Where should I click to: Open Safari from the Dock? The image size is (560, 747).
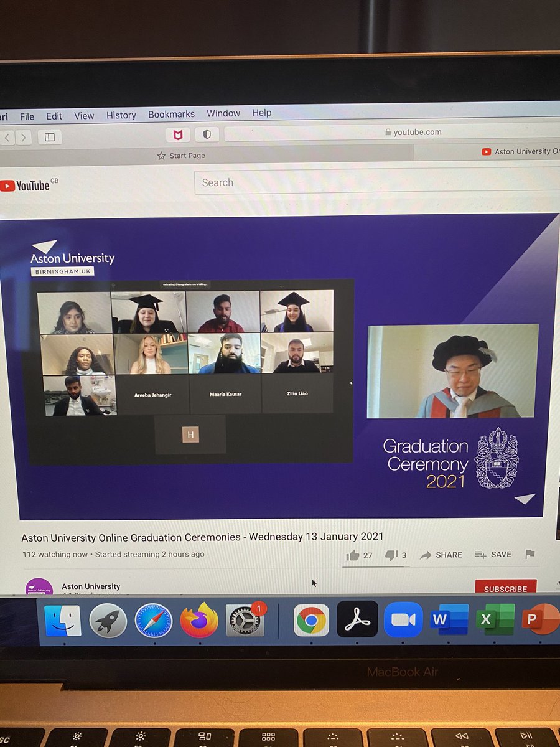click(154, 621)
